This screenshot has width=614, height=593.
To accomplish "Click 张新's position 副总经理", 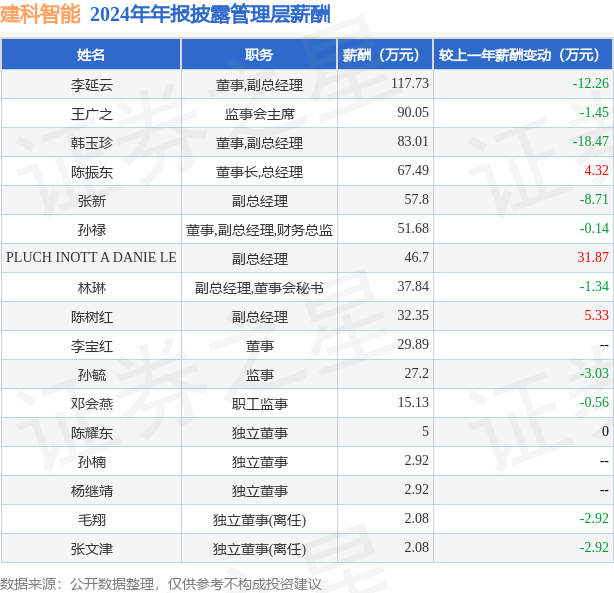I will click(259, 201).
